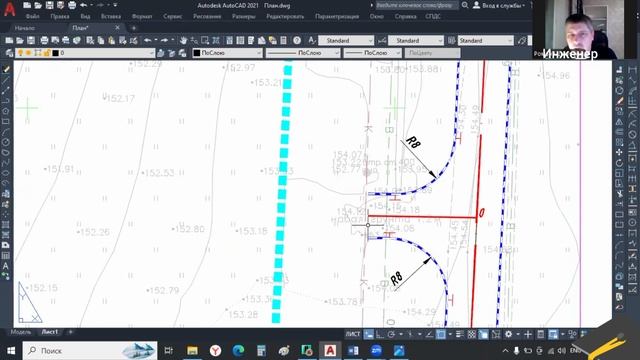Click the Table Style icon
The image size is (640, 360).
(451, 40)
